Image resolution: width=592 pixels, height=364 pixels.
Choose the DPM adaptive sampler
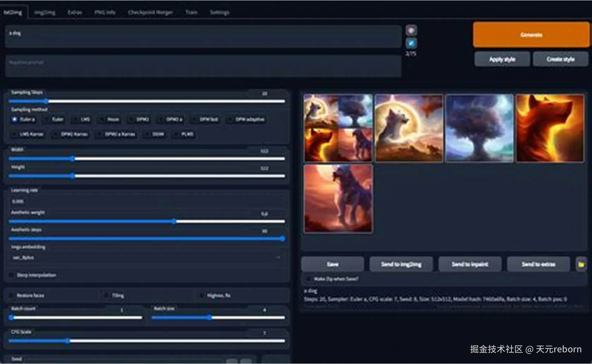246,119
